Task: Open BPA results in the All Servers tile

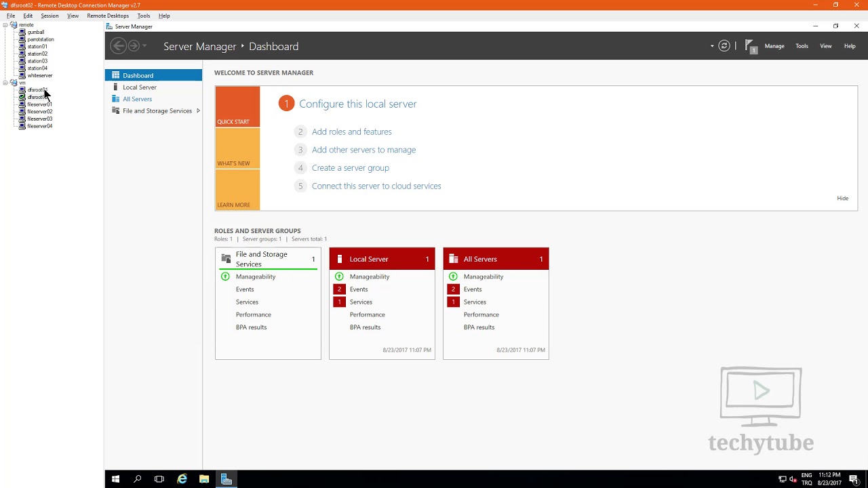Action: (479, 327)
